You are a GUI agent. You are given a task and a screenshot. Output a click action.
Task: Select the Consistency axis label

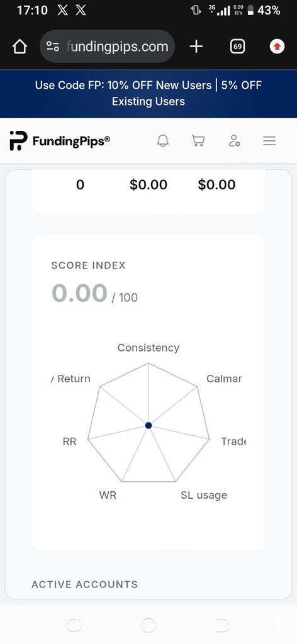(x=148, y=348)
